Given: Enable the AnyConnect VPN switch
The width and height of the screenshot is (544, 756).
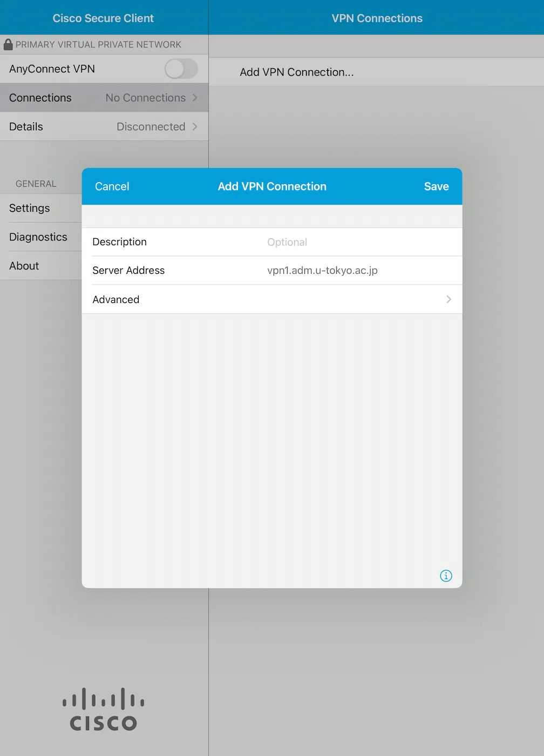Looking at the screenshot, I should point(181,69).
